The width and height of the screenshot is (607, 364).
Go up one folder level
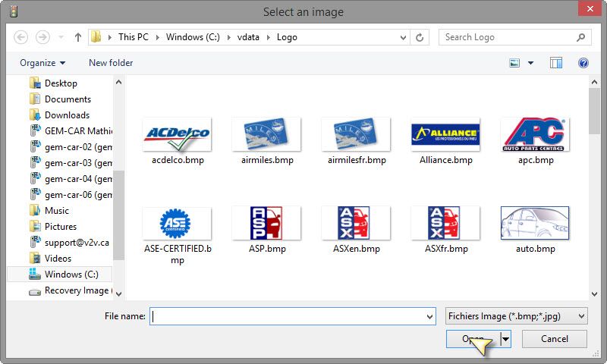coord(78,37)
